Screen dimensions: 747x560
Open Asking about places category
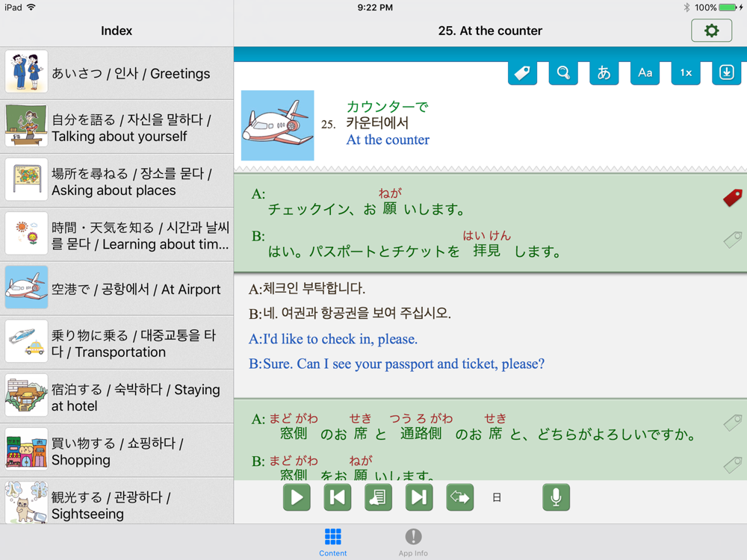(x=117, y=181)
